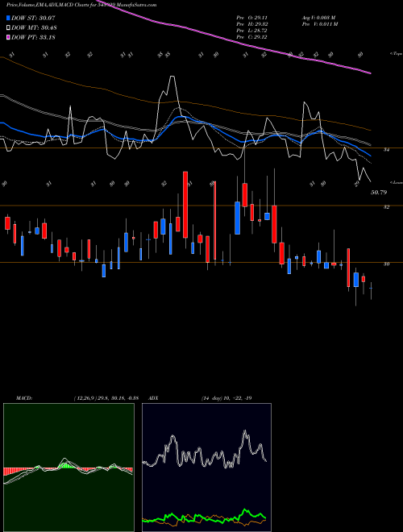Select the 'DOW PT: 33.18' legend label
This screenshot has height=532, width=403.
coord(33,37)
